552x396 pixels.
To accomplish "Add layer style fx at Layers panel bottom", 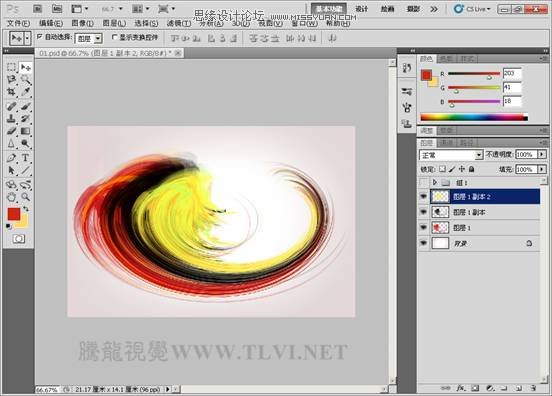I will point(460,388).
